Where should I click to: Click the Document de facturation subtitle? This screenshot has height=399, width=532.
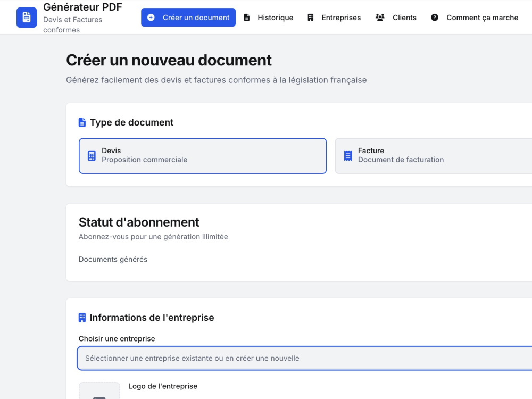point(401,160)
